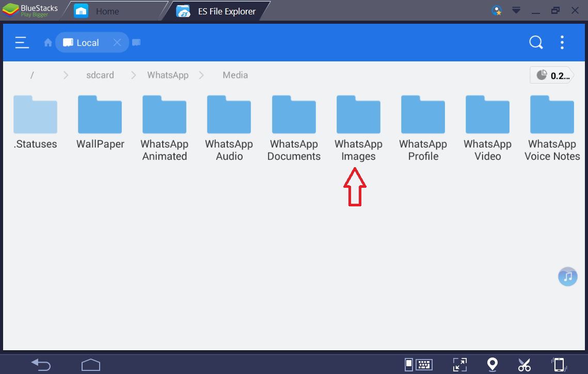Open the WhatsApp Audio folder
Viewport: 588px width, 374px height.
coord(229,128)
